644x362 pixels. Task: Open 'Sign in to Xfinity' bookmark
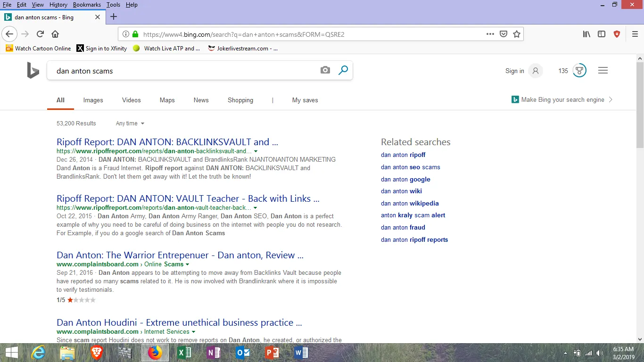pos(102,49)
